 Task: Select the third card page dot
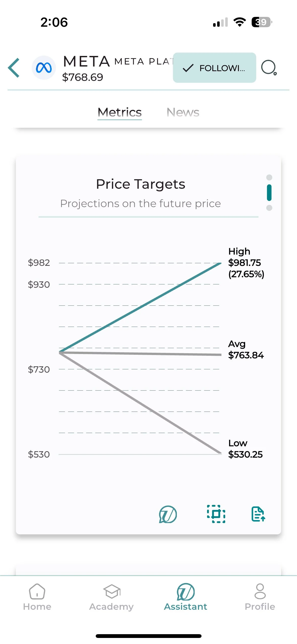269,208
